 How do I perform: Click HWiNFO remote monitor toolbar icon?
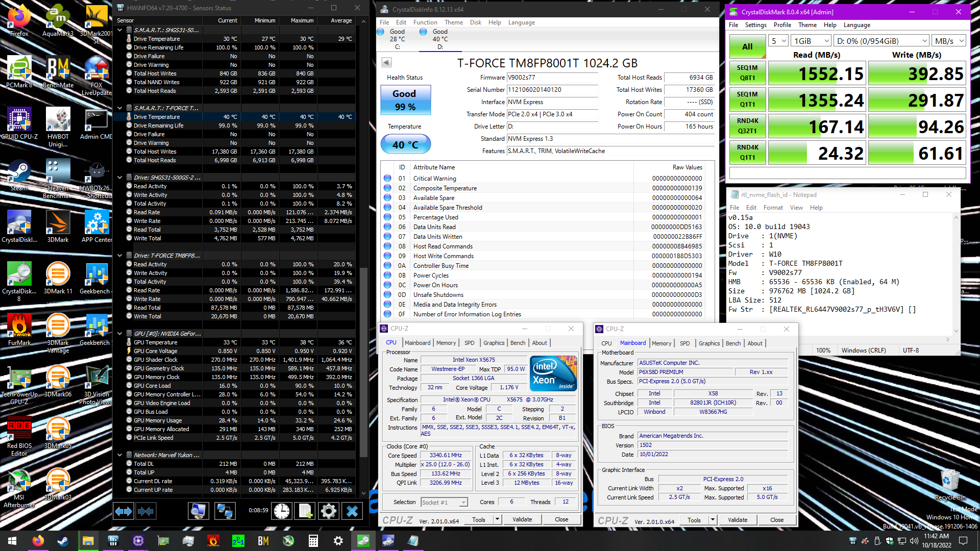pos(199,511)
